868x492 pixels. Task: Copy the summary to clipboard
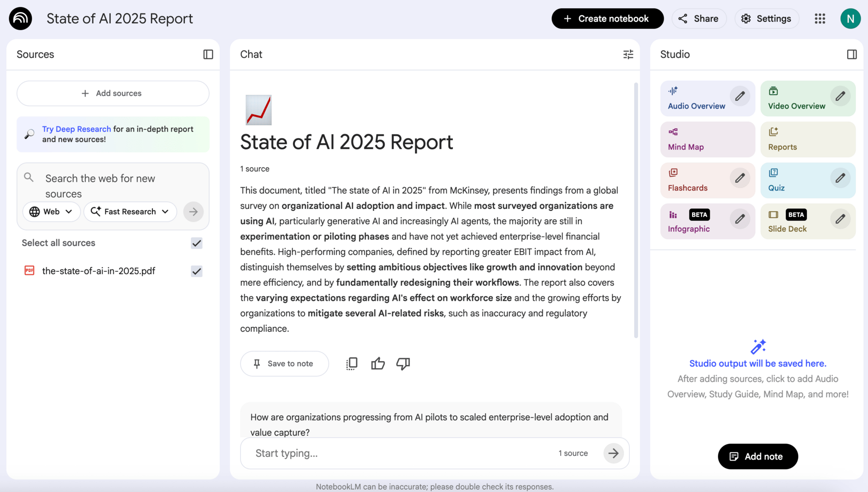(x=352, y=364)
